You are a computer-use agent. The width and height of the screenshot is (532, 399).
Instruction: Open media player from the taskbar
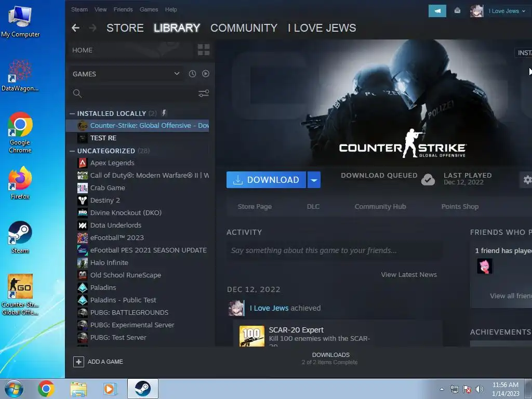coord(110,389)
